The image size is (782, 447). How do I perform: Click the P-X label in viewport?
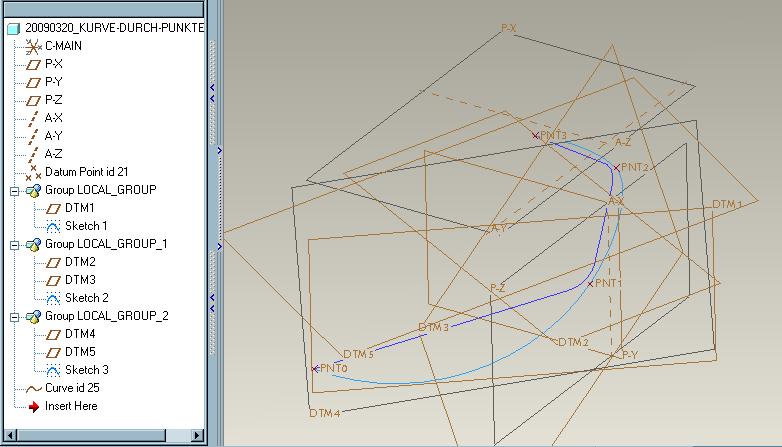click(508, 28)
